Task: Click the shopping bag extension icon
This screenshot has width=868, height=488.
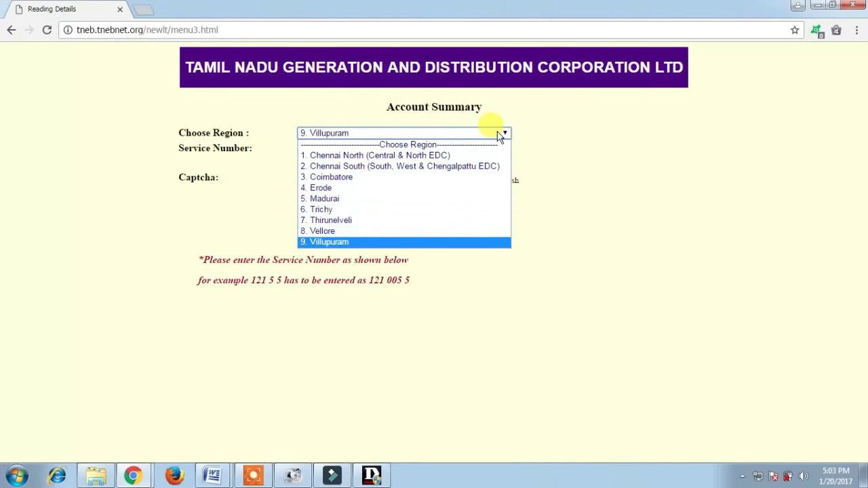Action: coord(836,30)
